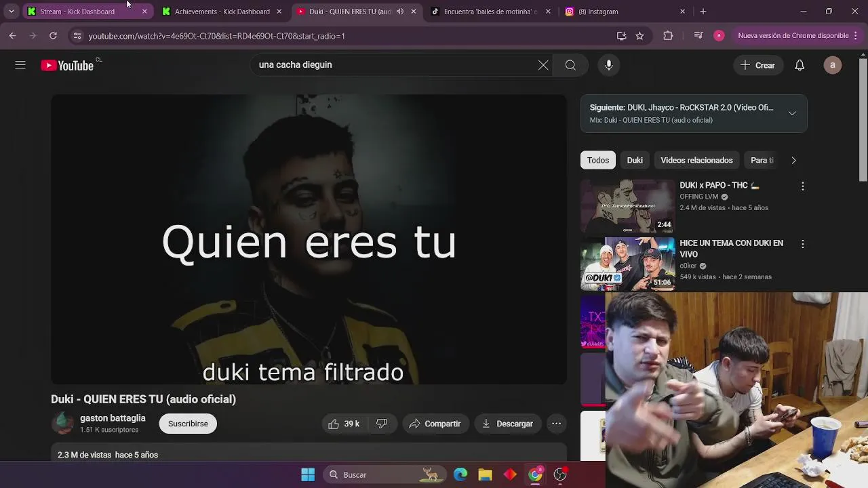Click the video player to pause
Screen dimensions: 868x488
309,239
